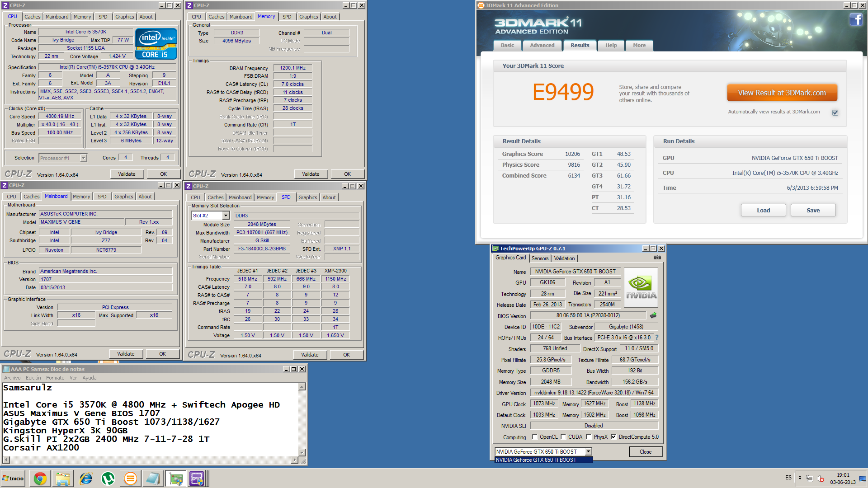868x488 pixels.
Task: Click the DRAM Frequency 1200.1 MHz value
Action: point(292,68)
